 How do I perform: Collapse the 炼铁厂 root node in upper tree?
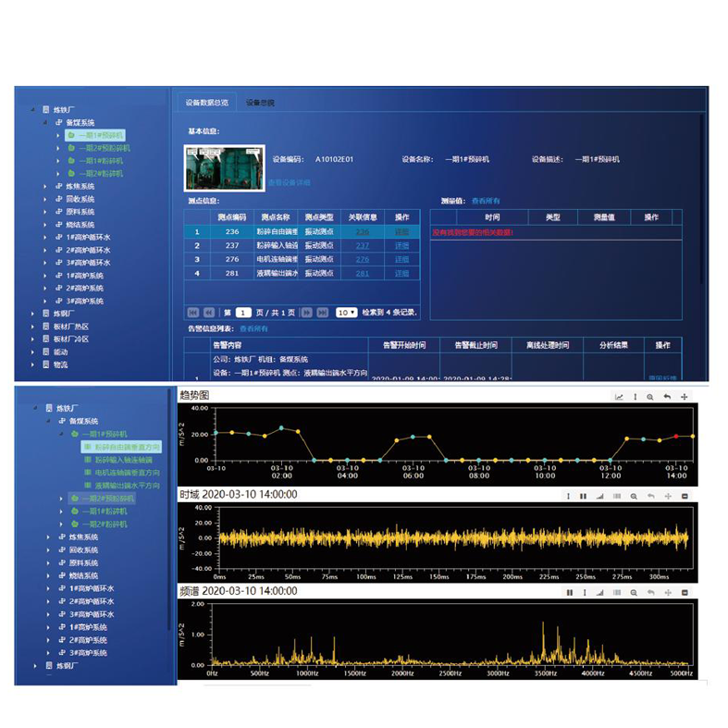click(31, 109)
